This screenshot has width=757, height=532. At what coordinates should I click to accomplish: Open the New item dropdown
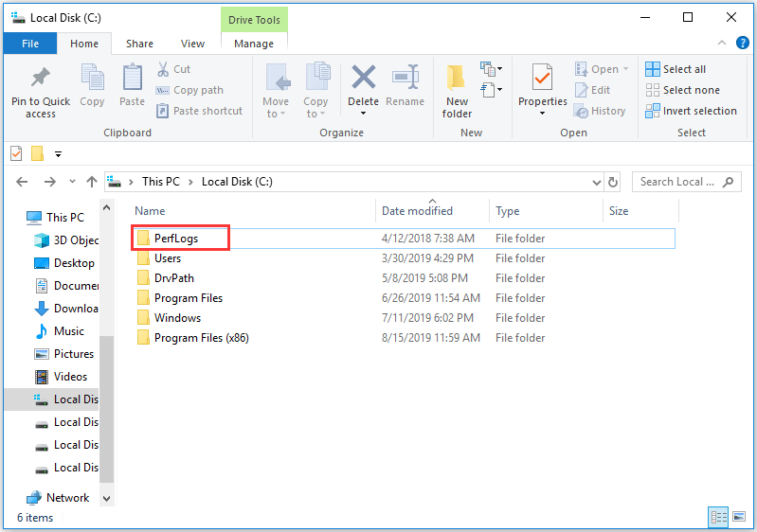492,69
